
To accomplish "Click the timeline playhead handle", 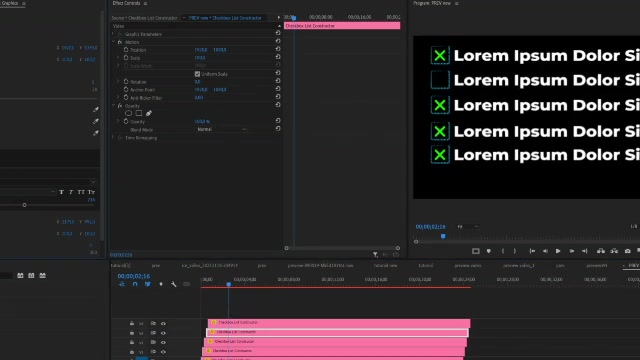I will coord(229,284).
